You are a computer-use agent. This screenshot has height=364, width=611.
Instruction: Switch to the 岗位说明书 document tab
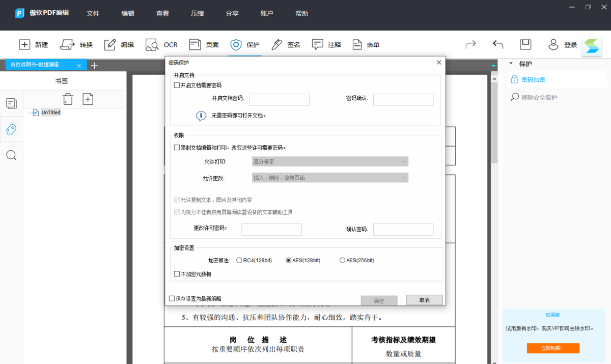[x=41, y=65]
